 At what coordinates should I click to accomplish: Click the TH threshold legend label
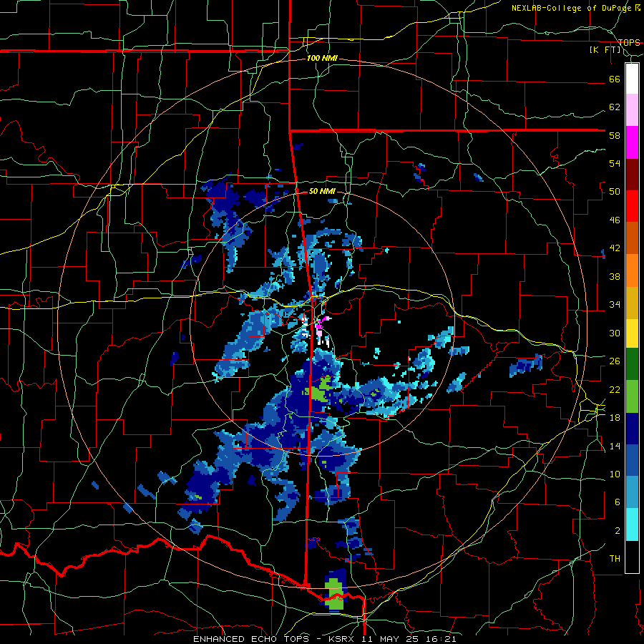615,559
